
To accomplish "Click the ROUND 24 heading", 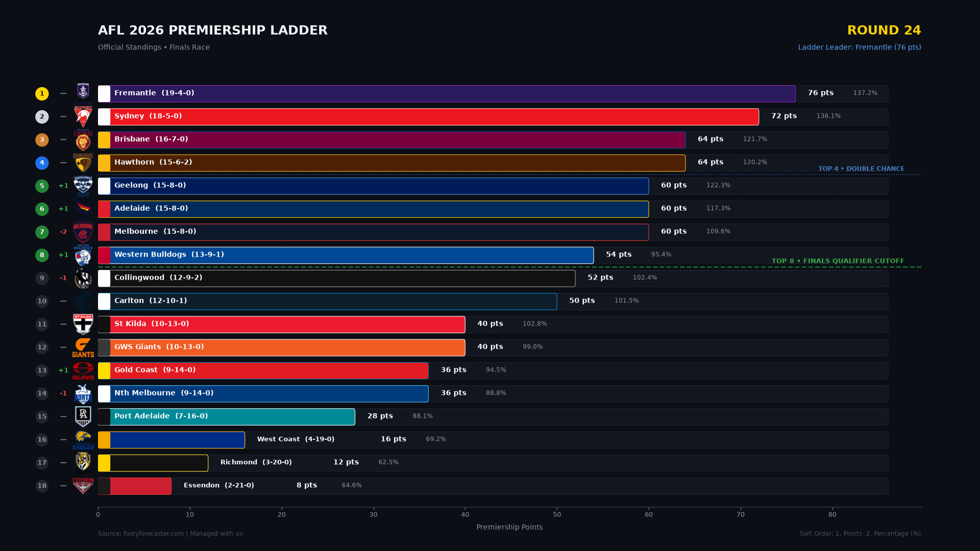I will (x=884, y=30).
